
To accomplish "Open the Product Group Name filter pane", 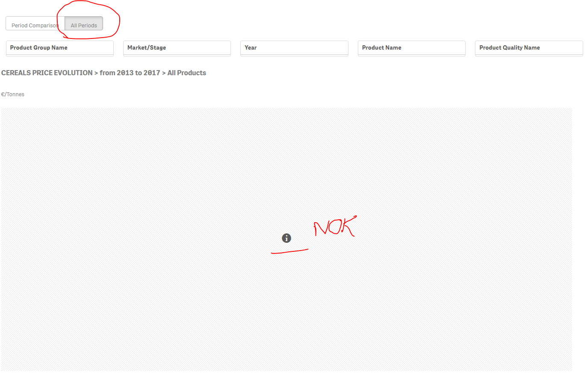I will [x=59, y=47].
